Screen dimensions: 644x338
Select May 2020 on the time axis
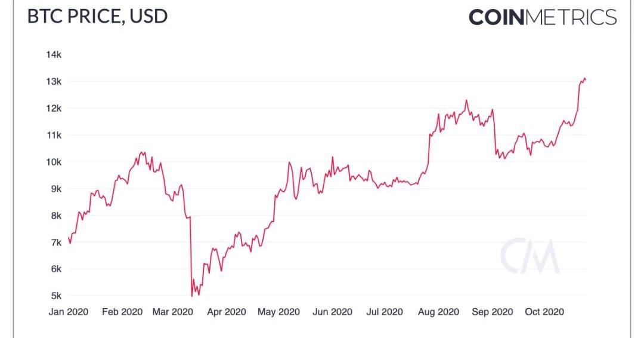pyautogui.click(x=278, y=312)
